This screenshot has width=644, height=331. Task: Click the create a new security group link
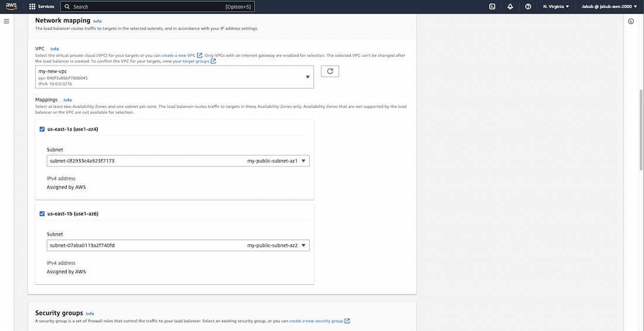316,321
